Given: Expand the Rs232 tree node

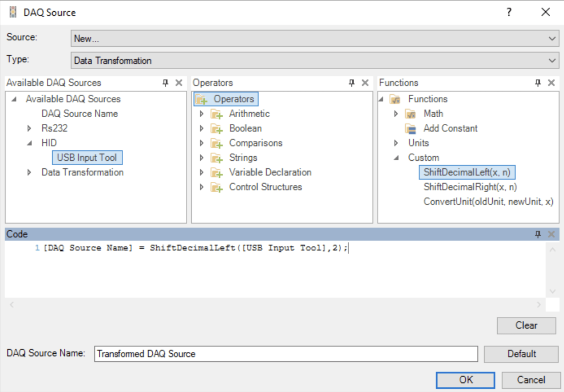Looking at the screenshot, I should 29,129.
